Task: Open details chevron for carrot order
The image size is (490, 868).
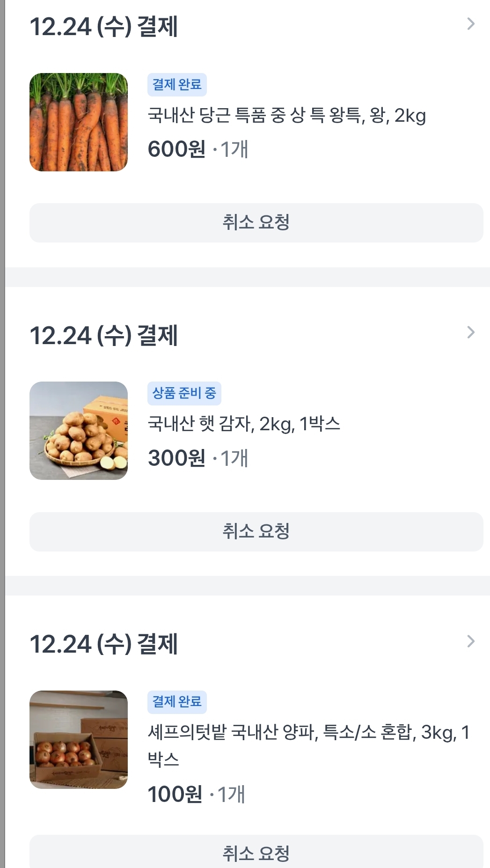Action: pos(471,24)
